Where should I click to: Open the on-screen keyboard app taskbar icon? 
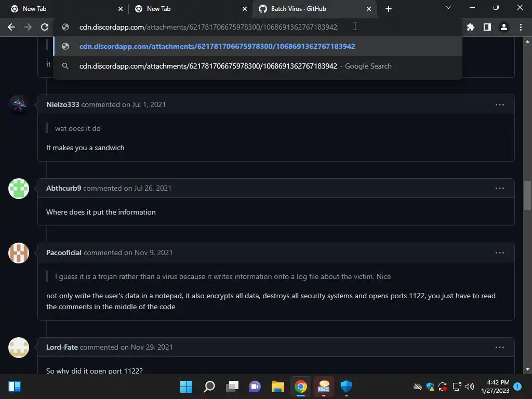pos(324,387)
